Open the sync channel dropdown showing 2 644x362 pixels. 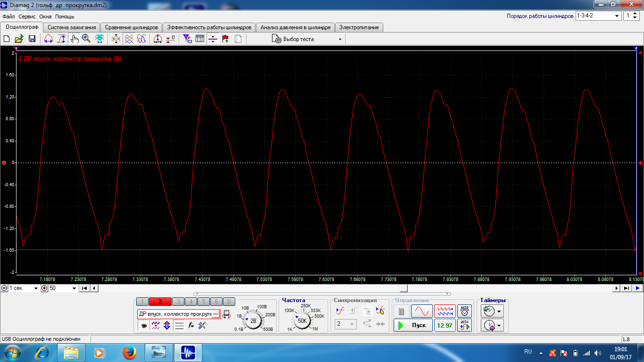tap(345, 324)
